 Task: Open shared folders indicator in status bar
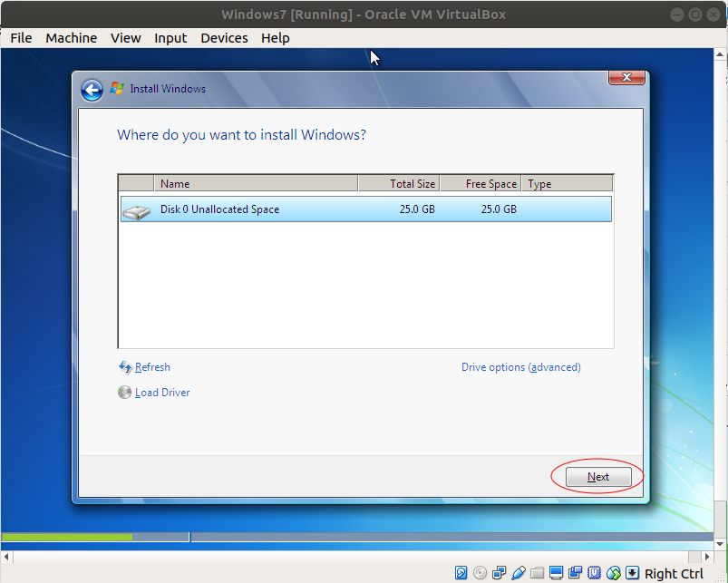[538, 573]
